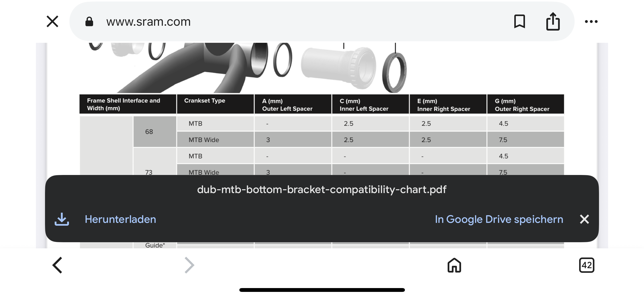
Task: Click the Herunterladen download link
Action: click(x=120, y=219)
